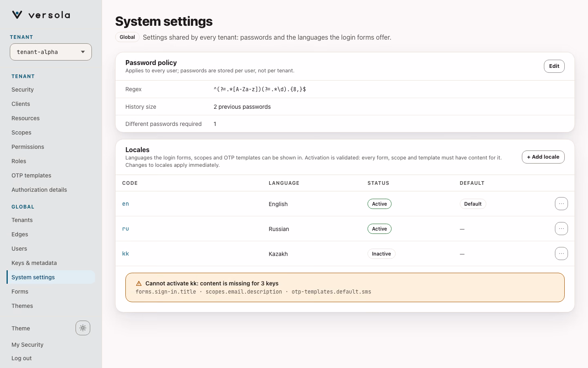Click the Active badge in the Russian row
Viewport: 588px width, 368px height.
click(x=379, y=229)
